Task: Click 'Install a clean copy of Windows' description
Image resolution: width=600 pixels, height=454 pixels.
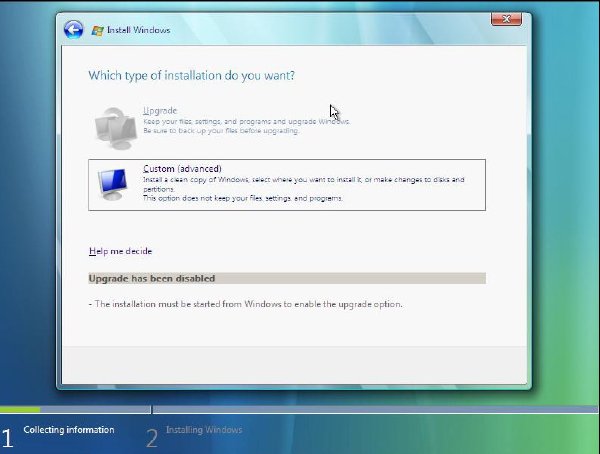Action: (x=303, y=184)
